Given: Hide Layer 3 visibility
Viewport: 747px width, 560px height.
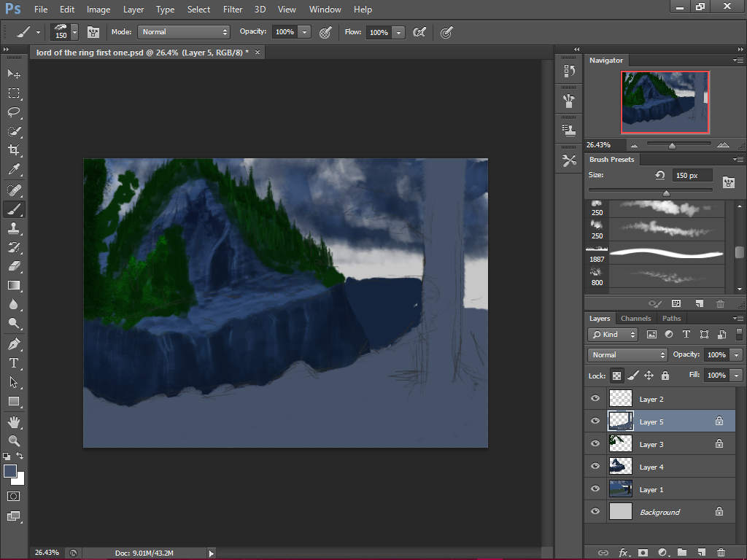Looking at the screenshot, I should click(595, 444).
